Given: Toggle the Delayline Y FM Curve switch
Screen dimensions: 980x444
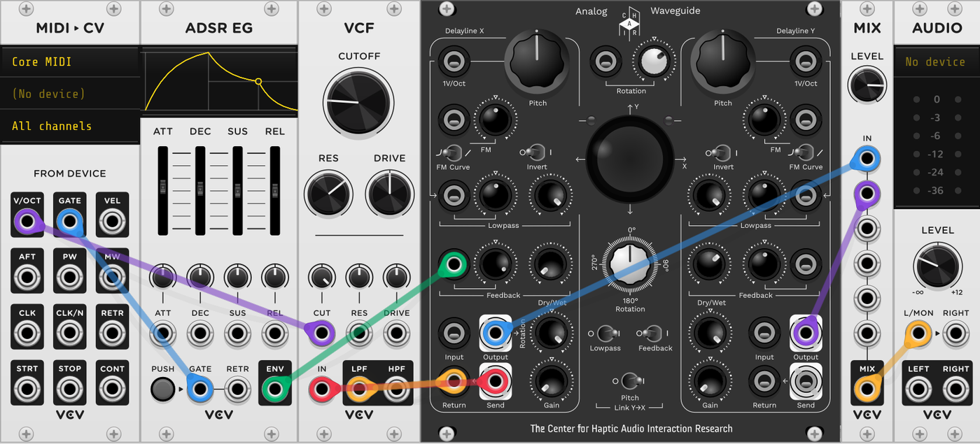Looking at the screenshot, I should tap(806, 152).
